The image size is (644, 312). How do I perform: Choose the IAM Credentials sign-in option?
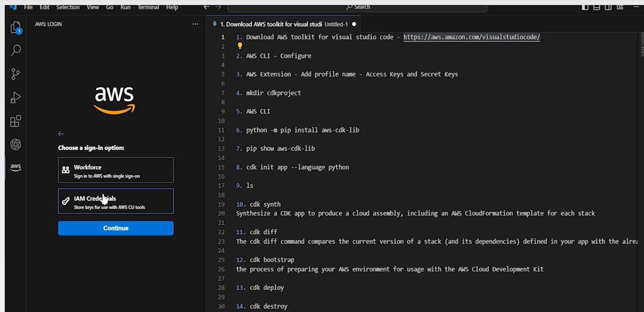116,201
